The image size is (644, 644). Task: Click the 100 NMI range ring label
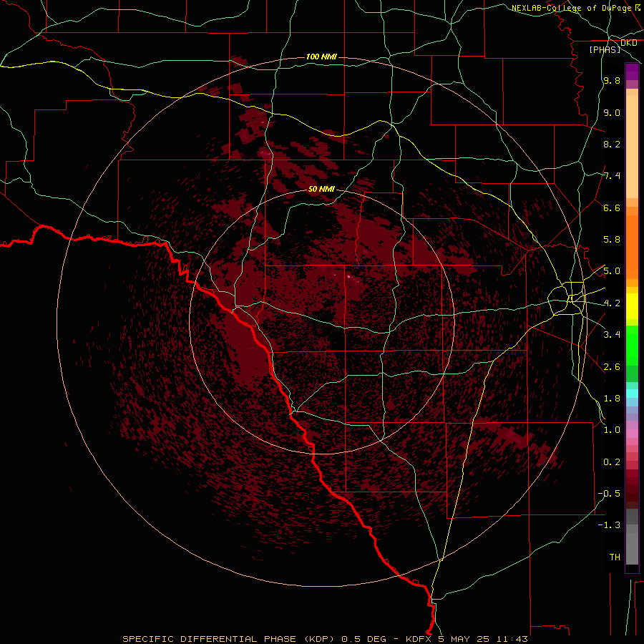click(321, 57)
